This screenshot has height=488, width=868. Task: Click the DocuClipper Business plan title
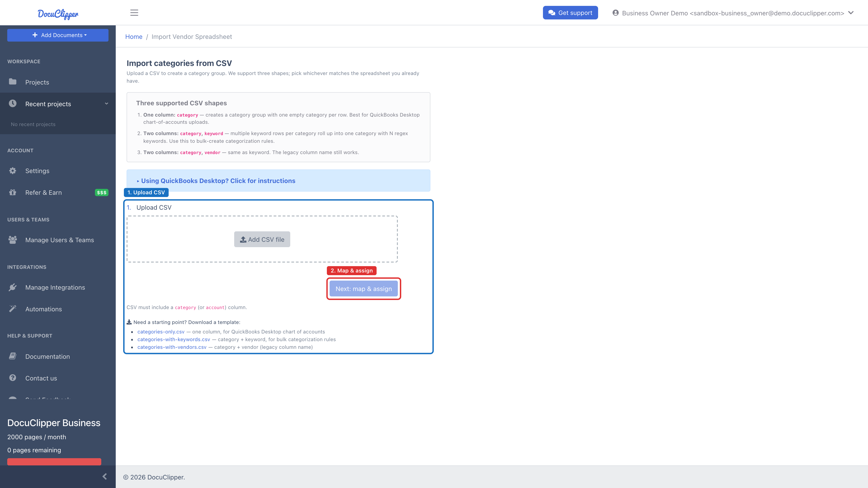pyautogui.click(x=54, y=423)
